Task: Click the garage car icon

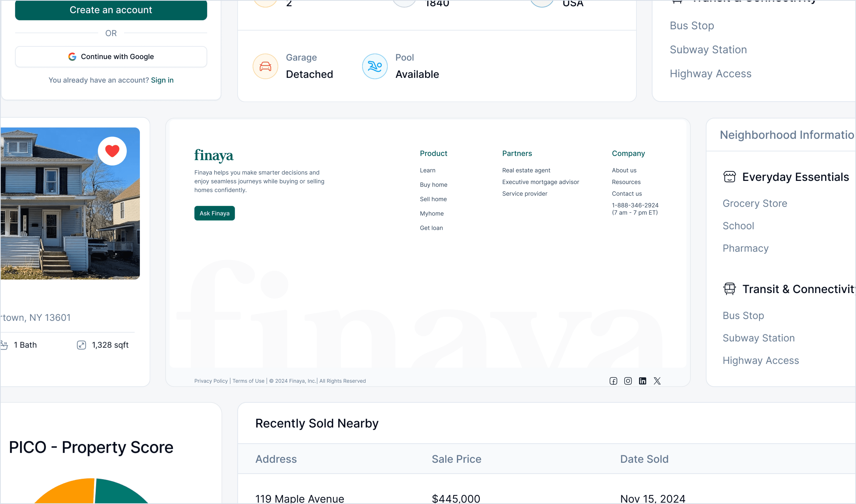Action: [x=265, y=66]
